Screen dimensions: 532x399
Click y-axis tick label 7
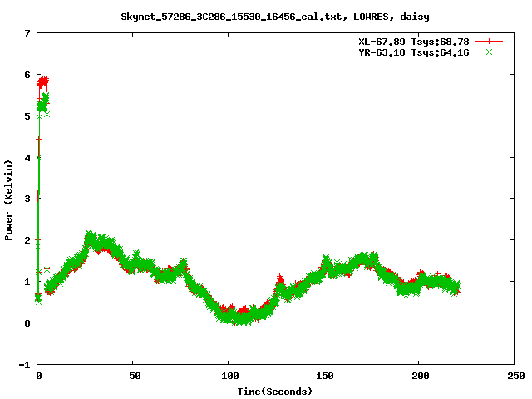[x=27, y=33]
